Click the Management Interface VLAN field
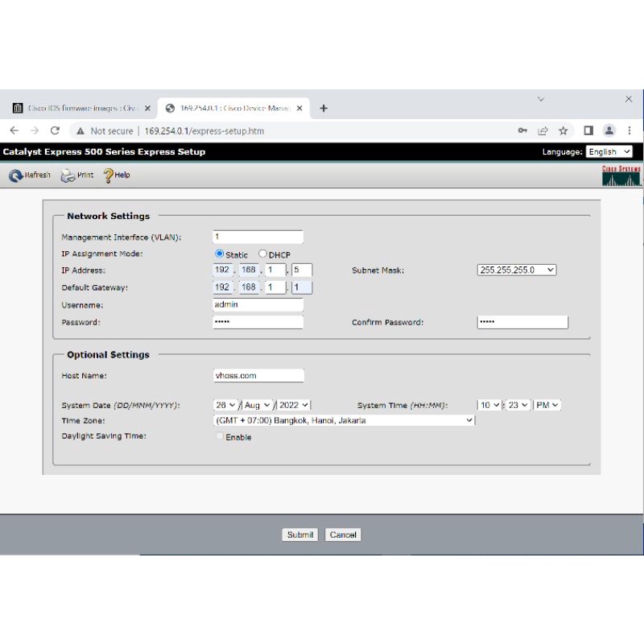Screen dimensions: 644x644 [258, 237]
